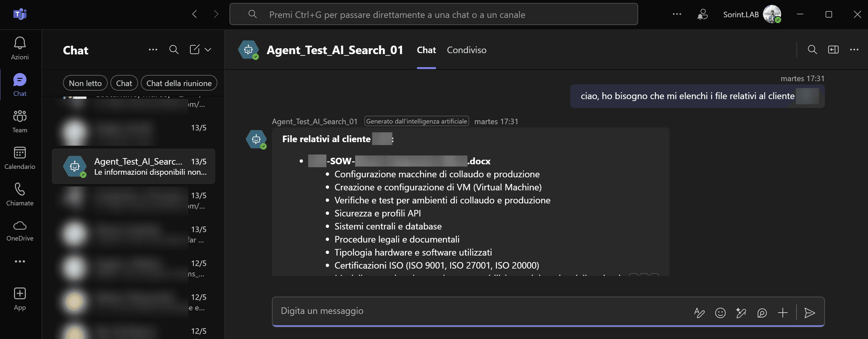The width and height of the screenshot is (868, 339).
Task: Click the SOW .docx file name
Action: click(399, 161)
